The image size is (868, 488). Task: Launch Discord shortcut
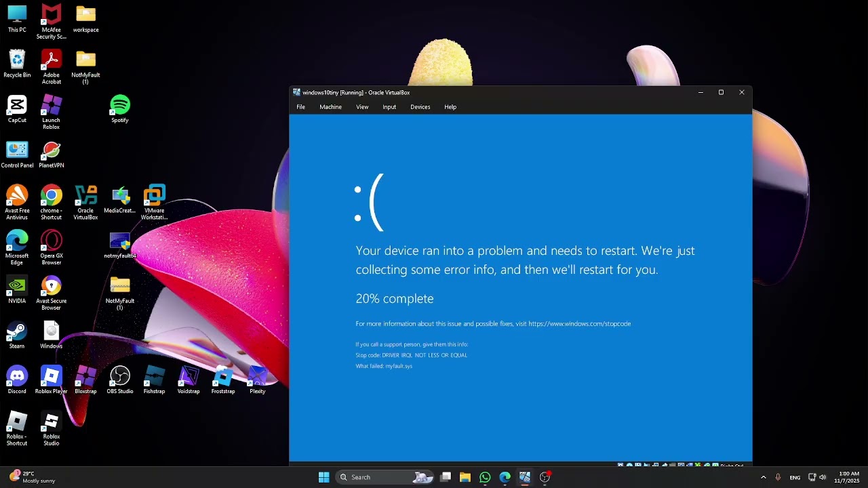point(17,380)
